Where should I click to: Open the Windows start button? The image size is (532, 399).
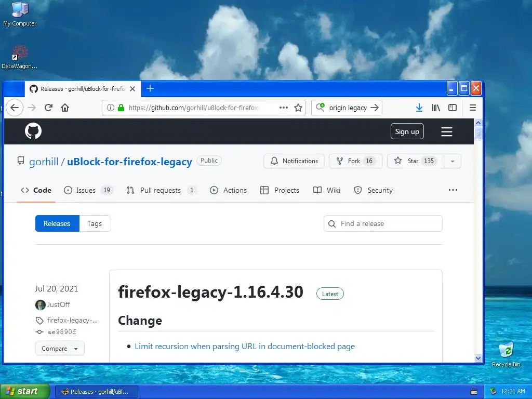(25, 392)
